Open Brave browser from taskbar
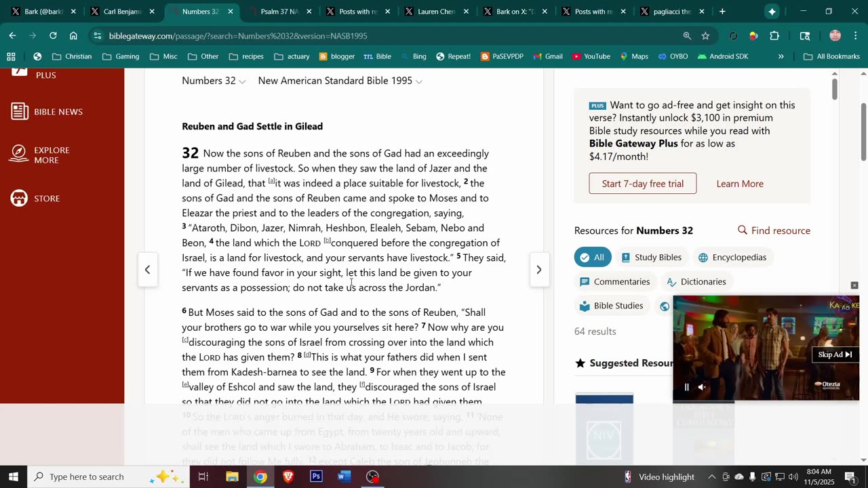 (288, 476)
